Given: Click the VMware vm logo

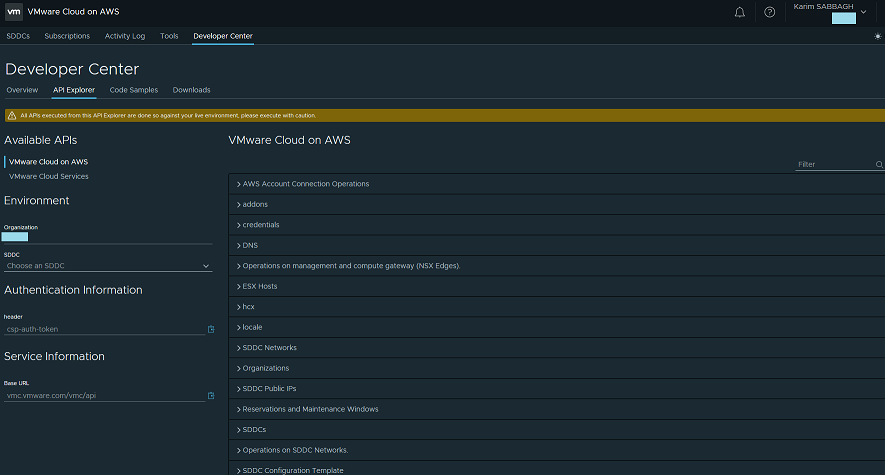Looking at the screenshot, I should (x=14, y=12).
